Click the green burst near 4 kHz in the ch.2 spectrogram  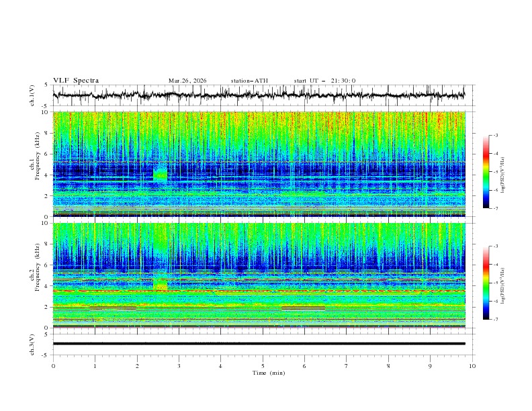tap(160, 284)
